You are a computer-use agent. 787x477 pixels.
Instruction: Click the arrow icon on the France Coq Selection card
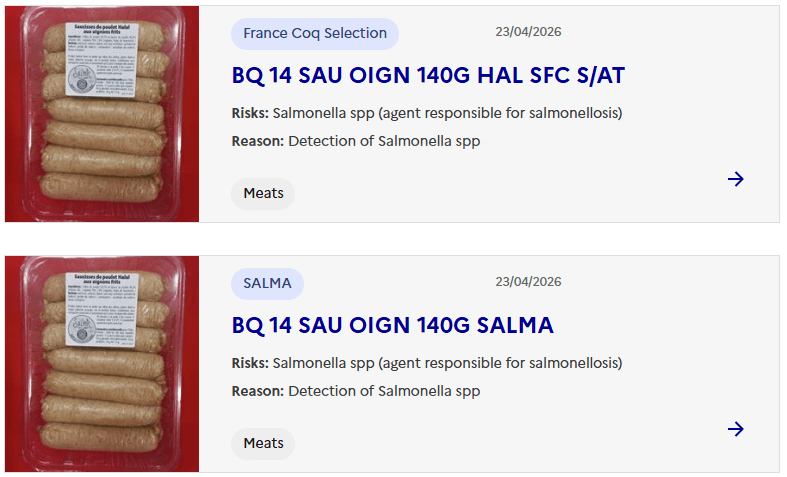pyautogui.click(x=736, y=179)
